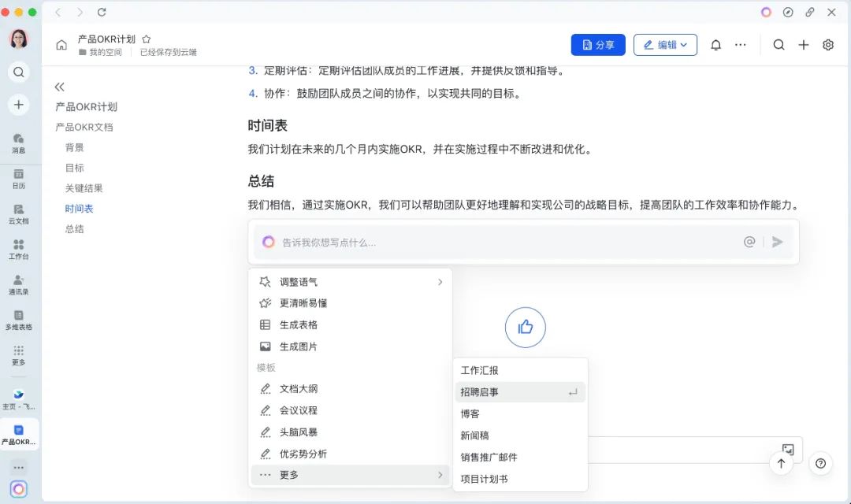Click the send arrow in the AI input
This screenshot has width=851, height=504.
[x=779, y=242]
